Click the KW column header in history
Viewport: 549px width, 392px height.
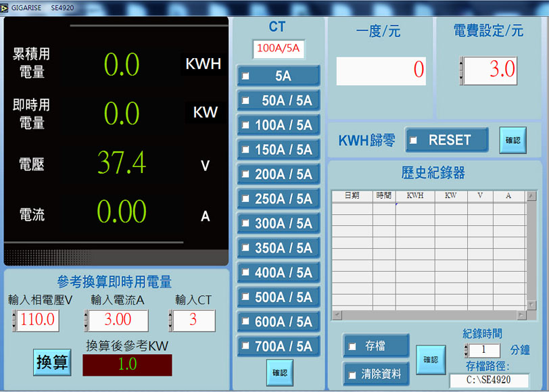tap(451, 196)
